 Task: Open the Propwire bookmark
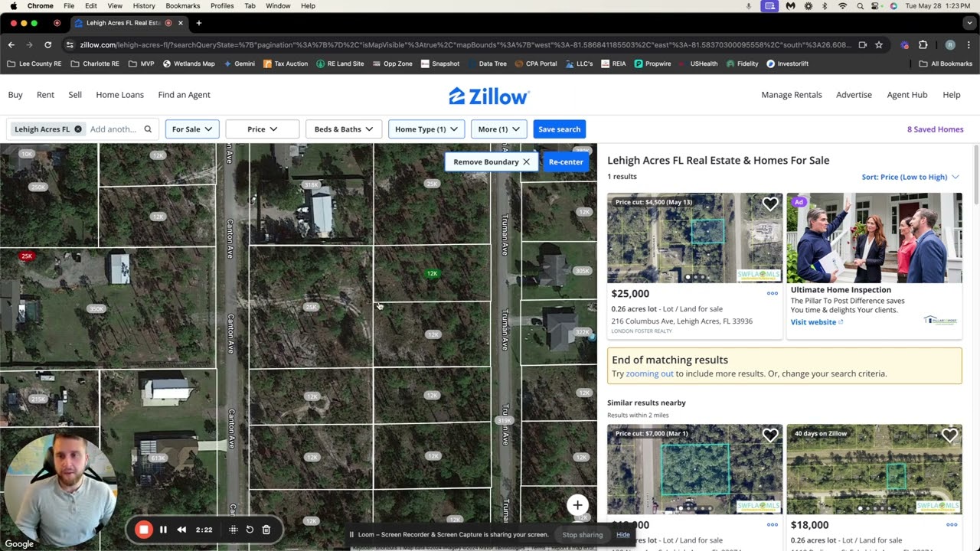pyautogui.click(x=652, y=64)
